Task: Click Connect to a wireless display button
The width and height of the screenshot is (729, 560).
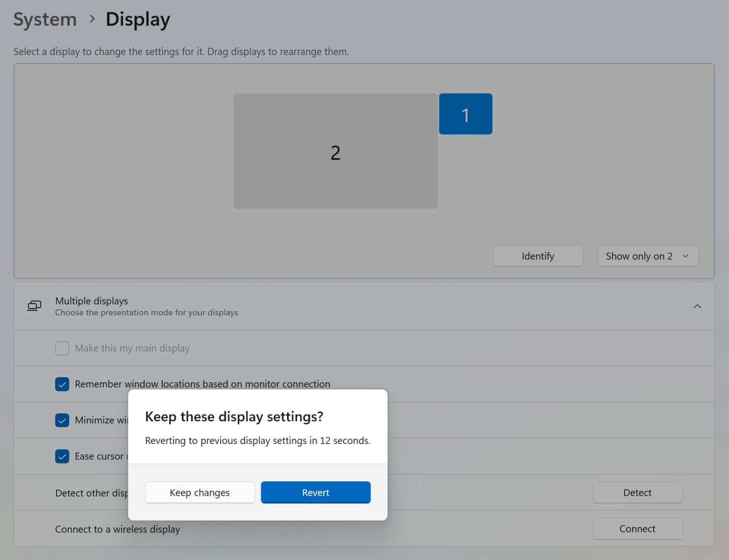Action: click(x=637, y=529)
